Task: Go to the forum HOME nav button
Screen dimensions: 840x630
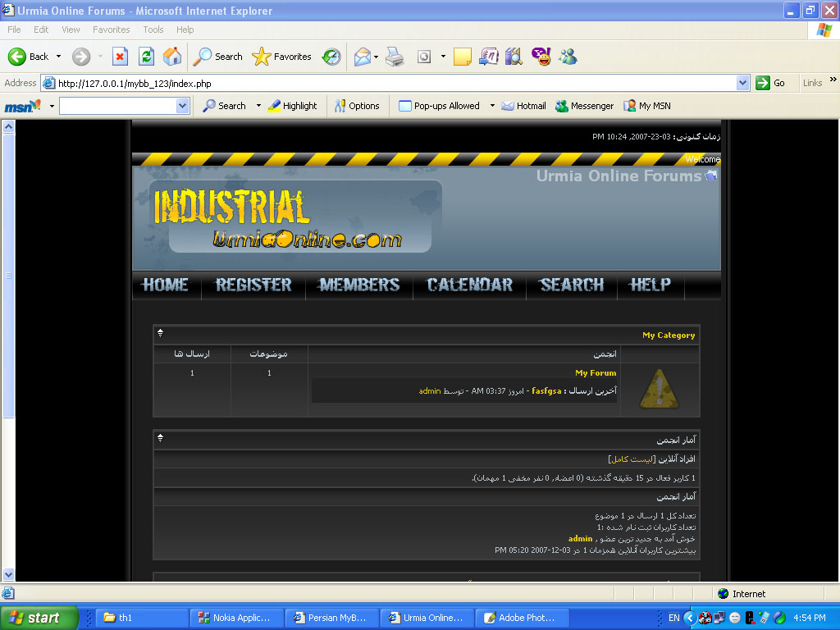Action: 165,285
